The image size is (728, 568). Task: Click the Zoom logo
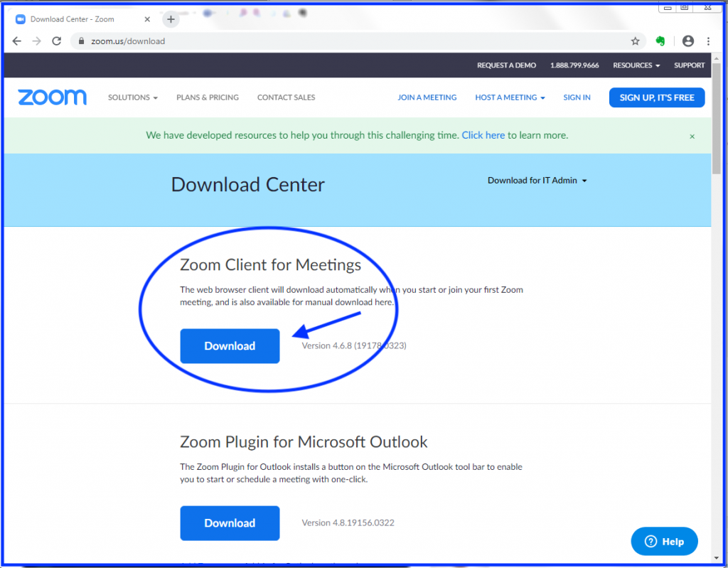click(x=52, y=97)
